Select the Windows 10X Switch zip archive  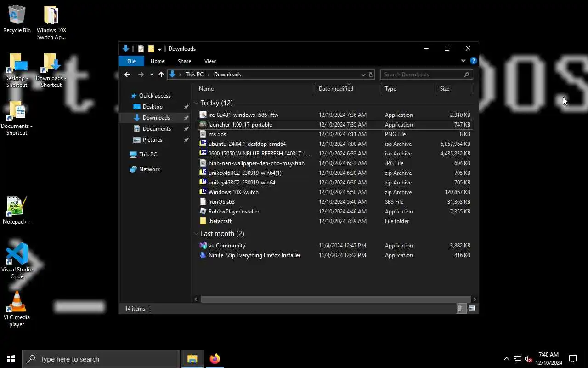(335, 192)
